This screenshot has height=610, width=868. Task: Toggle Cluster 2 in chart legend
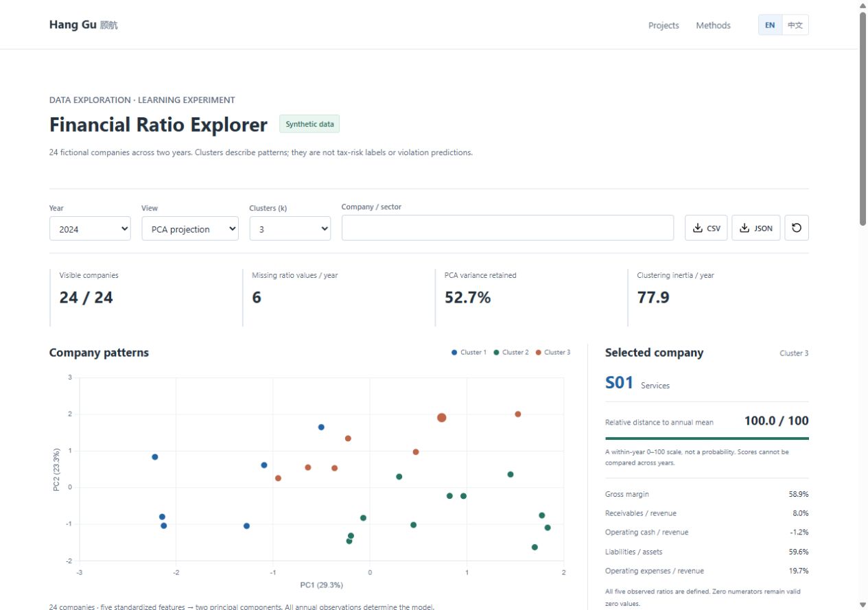(511, 352)
